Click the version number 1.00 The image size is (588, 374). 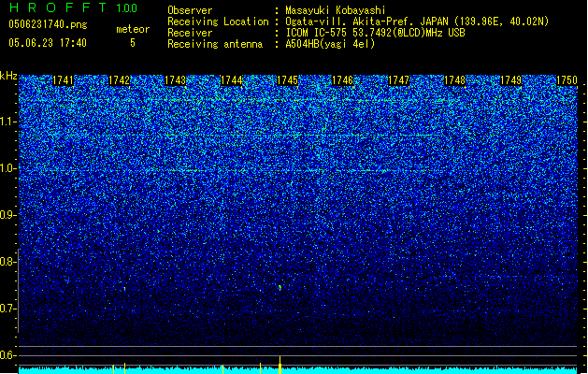[126, 8]
